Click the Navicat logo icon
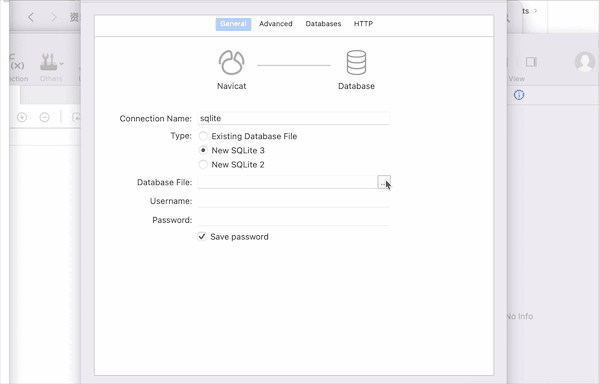Image resolution: width=599 pixels, height=384 pixels. click(x=232, y=62)
